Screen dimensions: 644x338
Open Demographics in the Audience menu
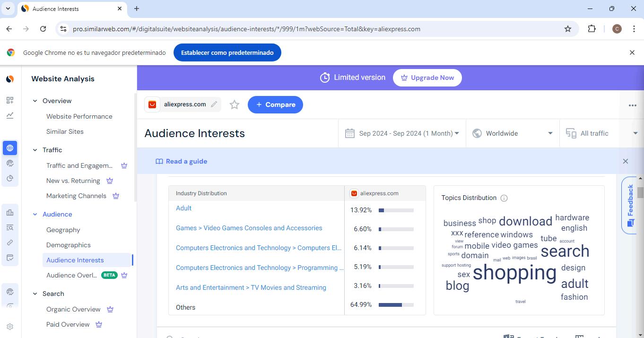69,245
